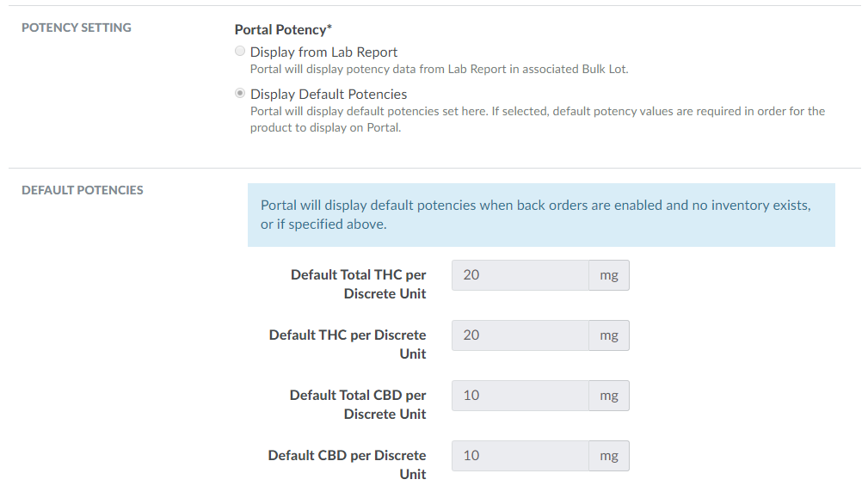Click the default potencies required description text
The height and width of the screenshot is (498, 868).
(537, 120)
